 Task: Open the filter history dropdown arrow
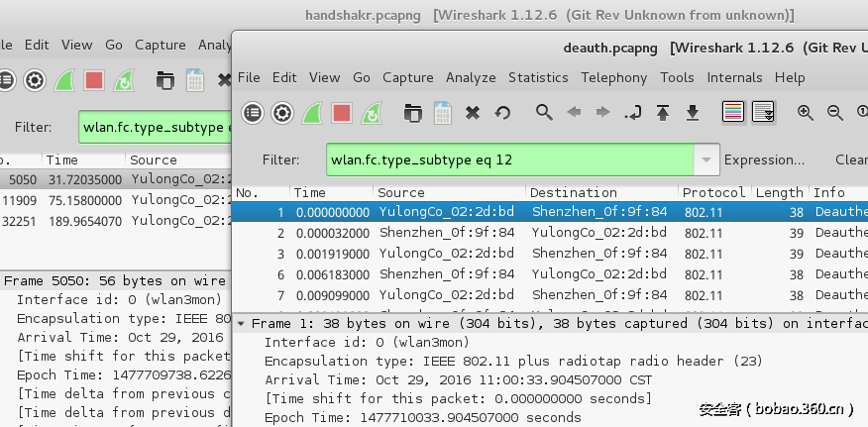click(x=706, y=160)
